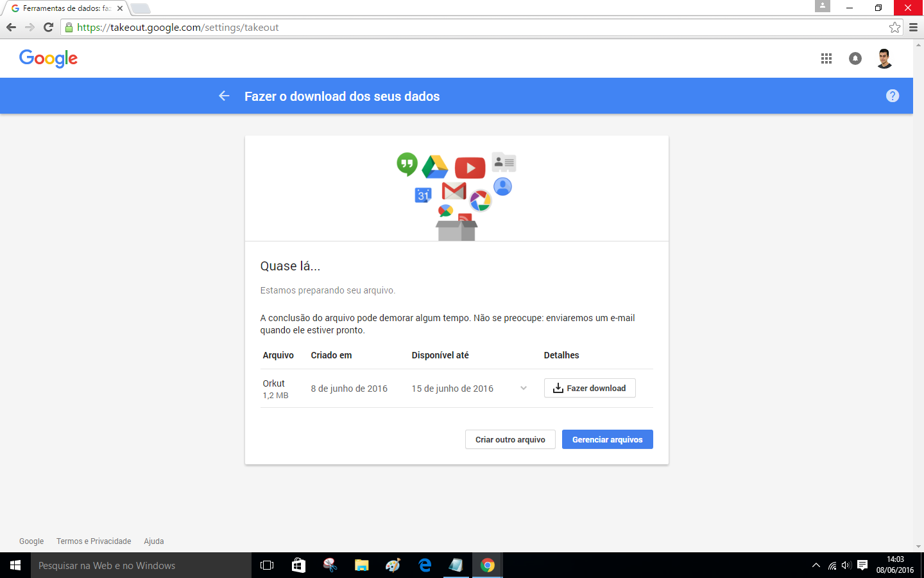Screen dimensions: 924x578
Task: Click Criar outro arquivo button
Action: tap(510, 439)
